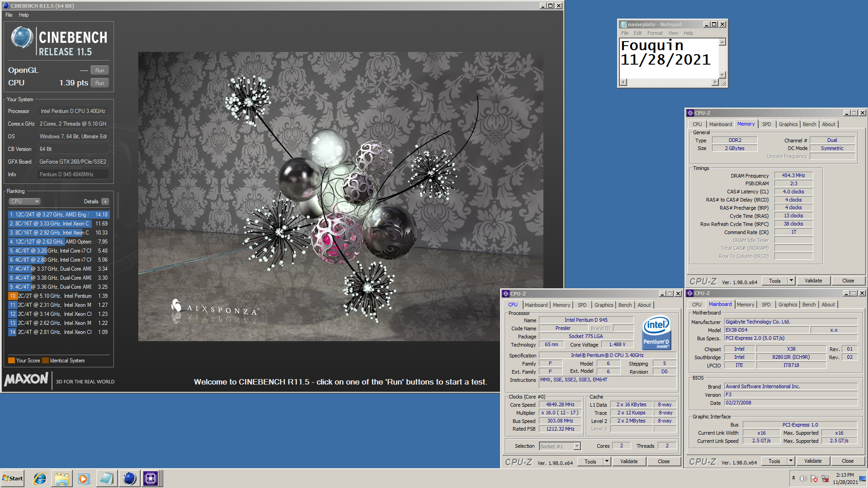
Task: Click Notepad horizontal scrollbar right arrow
Action: click(x=715, y=82)
